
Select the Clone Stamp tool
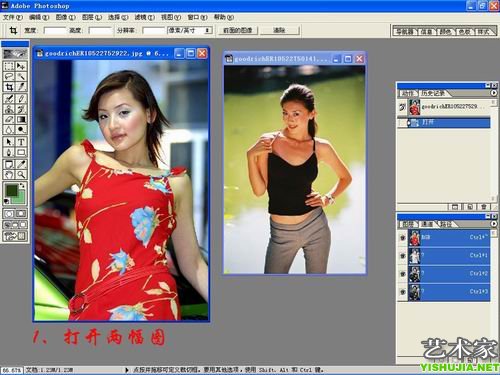pyautogui.click(x=9, y=109)
